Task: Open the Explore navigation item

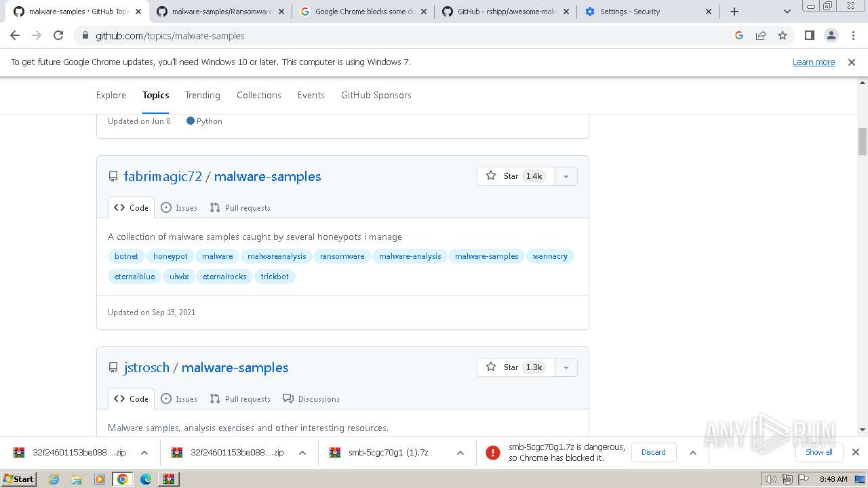Action: [x=111, y=95]
